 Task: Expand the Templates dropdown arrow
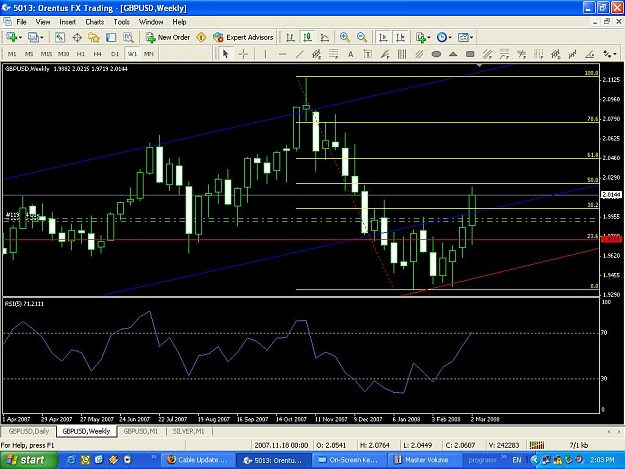[x=471, y=38]
